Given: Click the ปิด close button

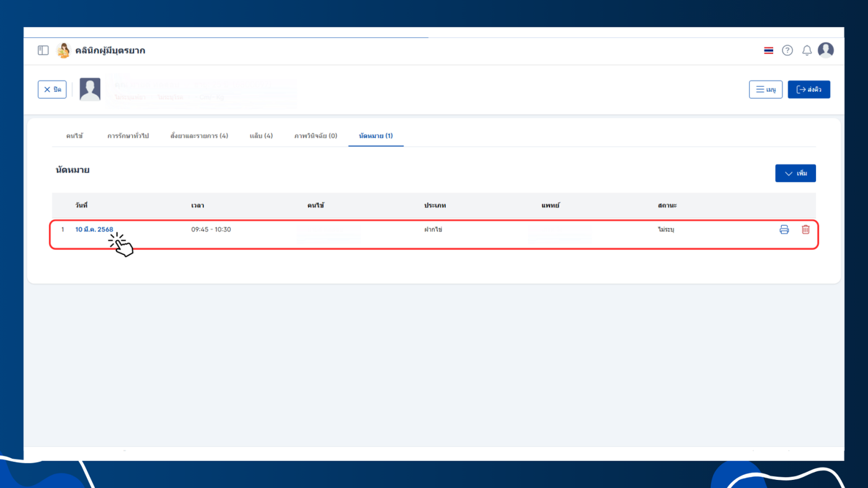Looking at the screenshot, I should click(52, 89).
